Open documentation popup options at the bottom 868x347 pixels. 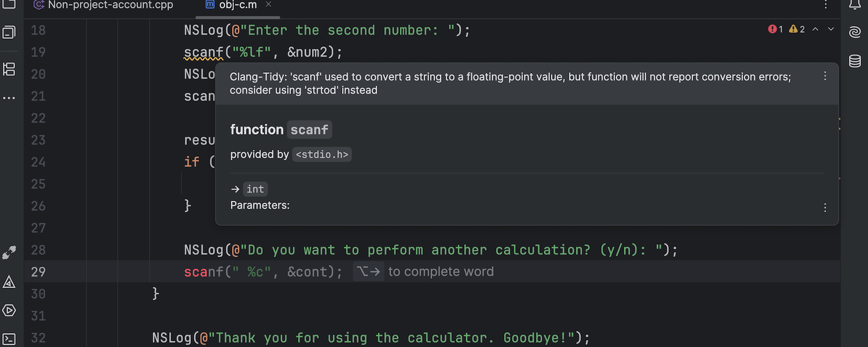[x=825, y=208]
